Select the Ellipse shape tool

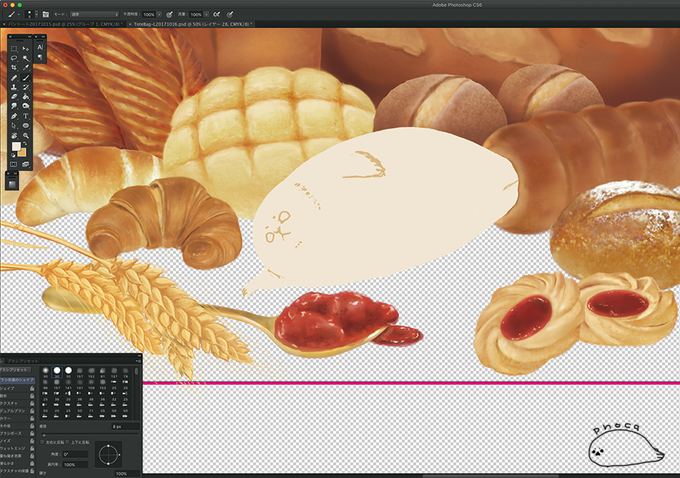click(x=26, y=126)
